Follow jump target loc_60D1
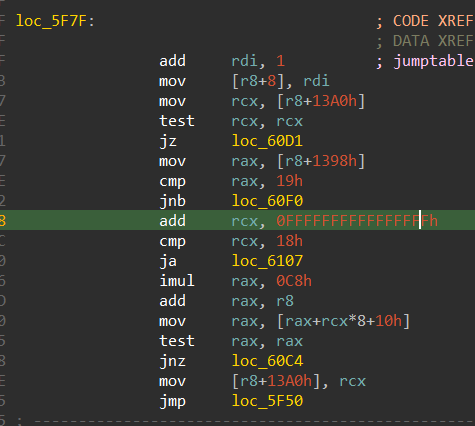This screenshot has height=426, width=475. point(267,141)
